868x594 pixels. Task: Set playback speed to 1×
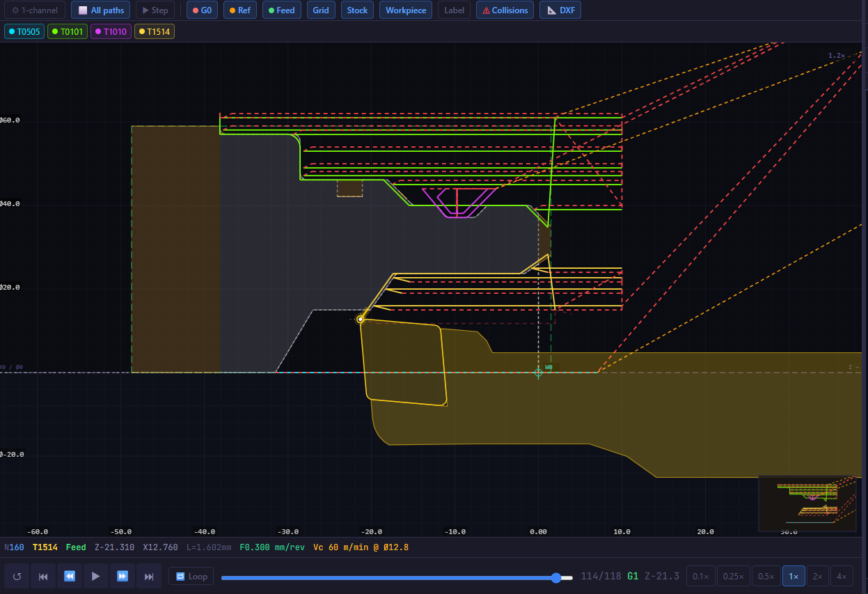[794, 577]
